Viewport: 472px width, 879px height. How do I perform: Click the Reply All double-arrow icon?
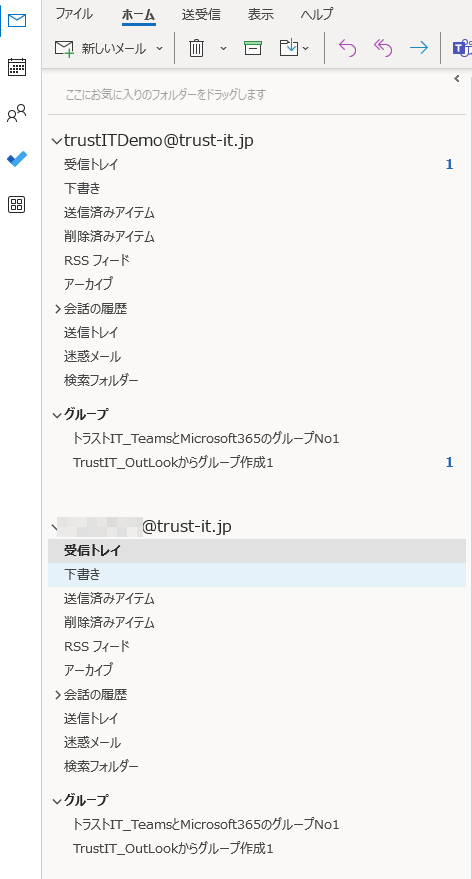tap(383, 48)
